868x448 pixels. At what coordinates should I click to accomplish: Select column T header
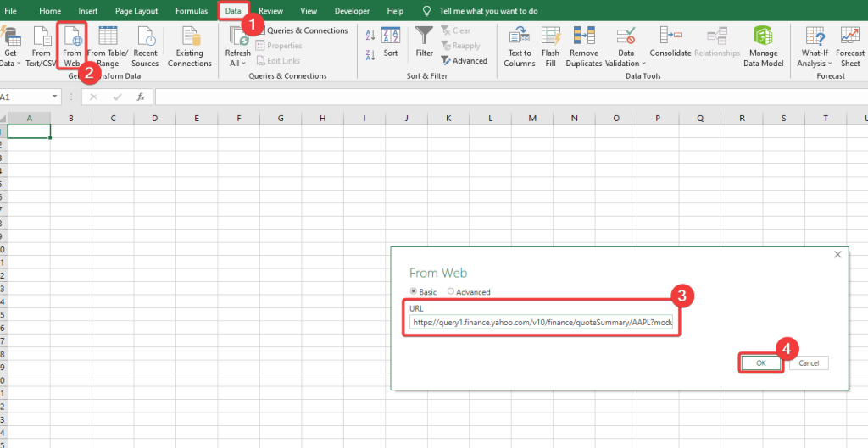[x=826, y=118]
